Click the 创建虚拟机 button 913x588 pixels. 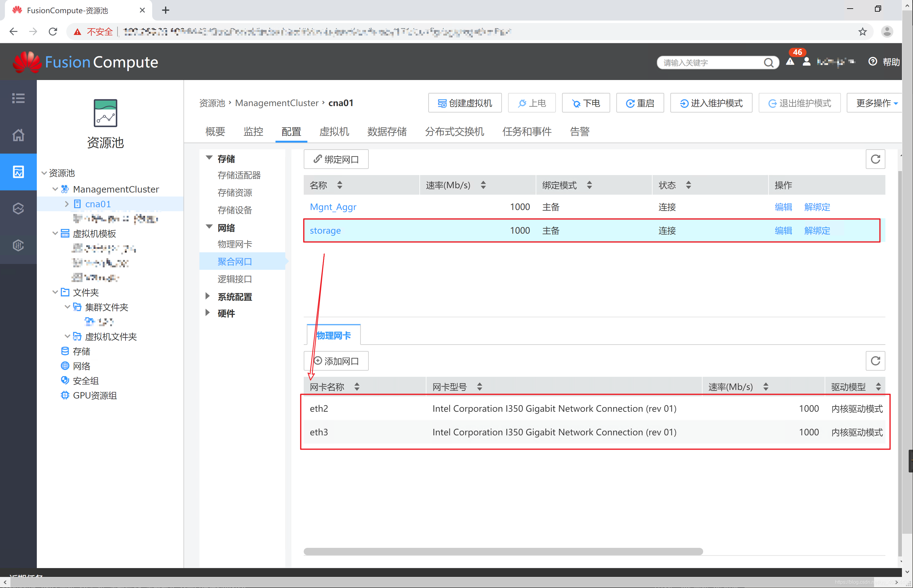coord(465,103)
